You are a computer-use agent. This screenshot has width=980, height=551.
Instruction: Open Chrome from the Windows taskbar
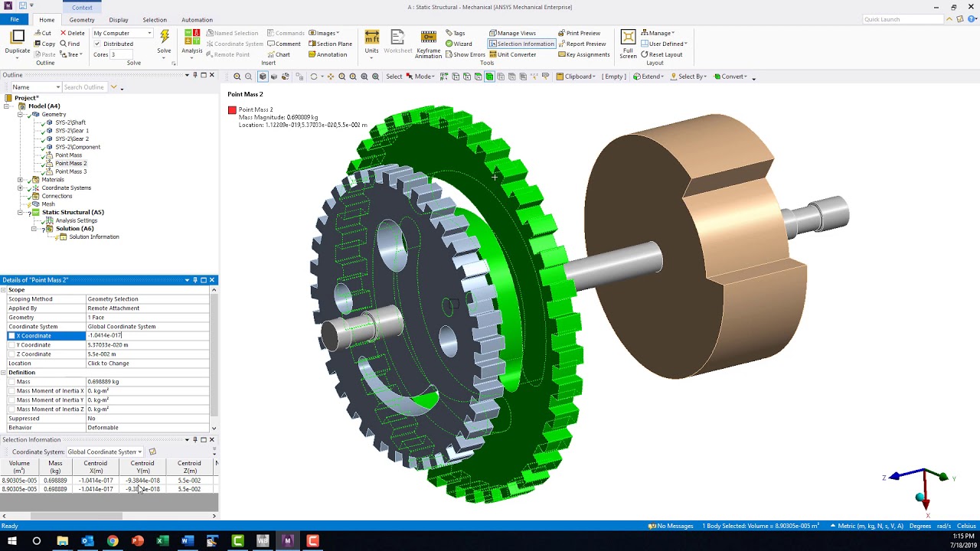[x=113, y=541]
